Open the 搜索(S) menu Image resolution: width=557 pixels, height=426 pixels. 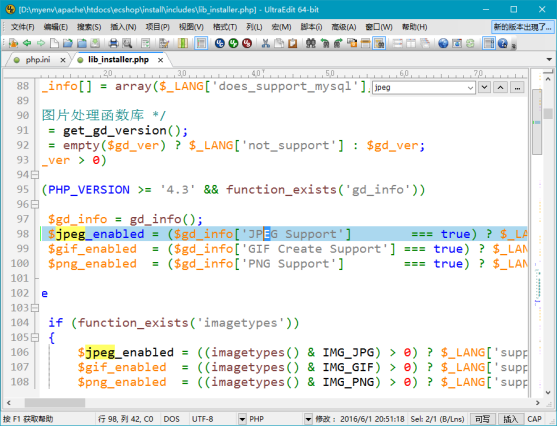click(89, 27)
